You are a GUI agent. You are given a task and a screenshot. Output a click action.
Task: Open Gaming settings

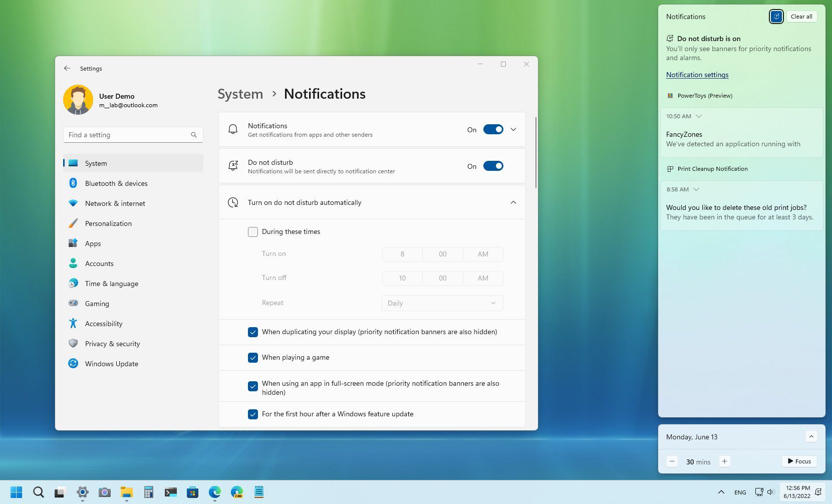click(x=97, y=304)
